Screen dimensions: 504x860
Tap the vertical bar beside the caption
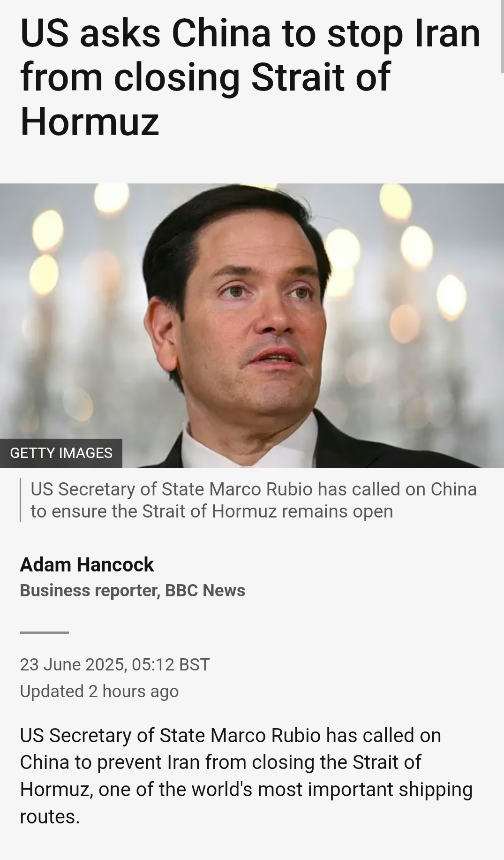pos(20,500)
